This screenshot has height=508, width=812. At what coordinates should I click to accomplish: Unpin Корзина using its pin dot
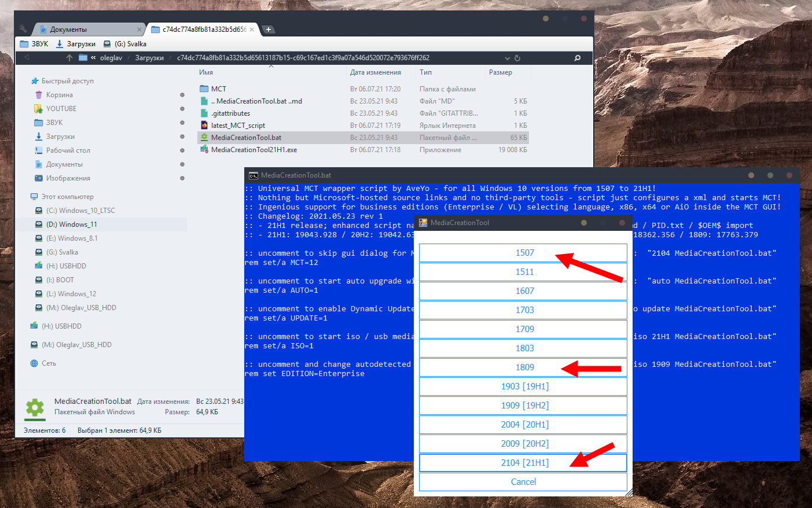[182, 95]
